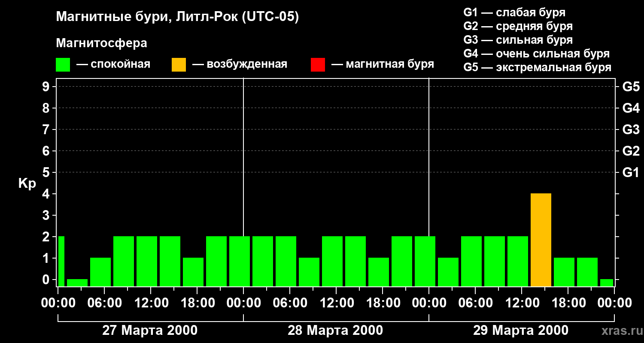Select the orange Kp 4 bar
The width and height of the screenshot is (644, 343).
tap(541, 240)
